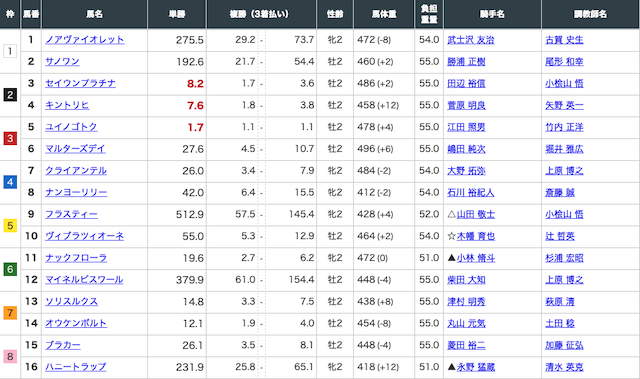Select the pink frame 8 badge
The width and height of the screenshot is (640, 379).
(10, 356)
